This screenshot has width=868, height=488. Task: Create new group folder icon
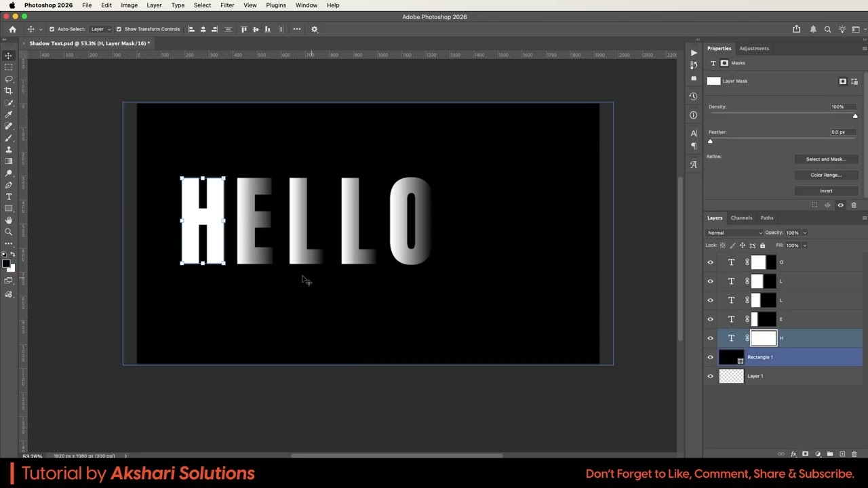(830, 454)
